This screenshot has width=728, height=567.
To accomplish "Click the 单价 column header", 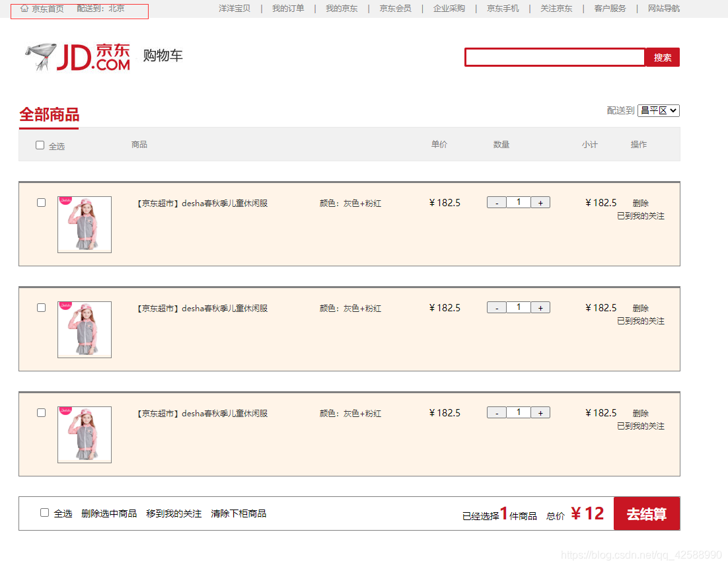I will (439, 145).
